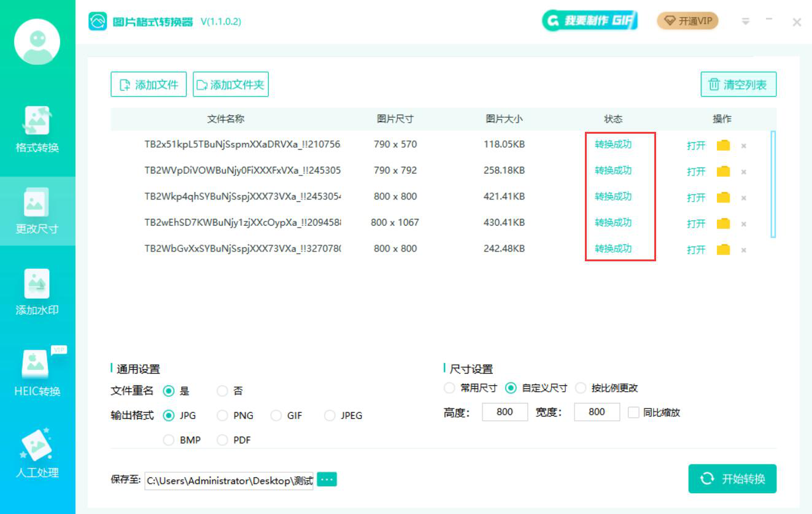Screen dimensions: 812x514
Task: Open the 格式转换 sidebar section
Action: tap(37, 130)
